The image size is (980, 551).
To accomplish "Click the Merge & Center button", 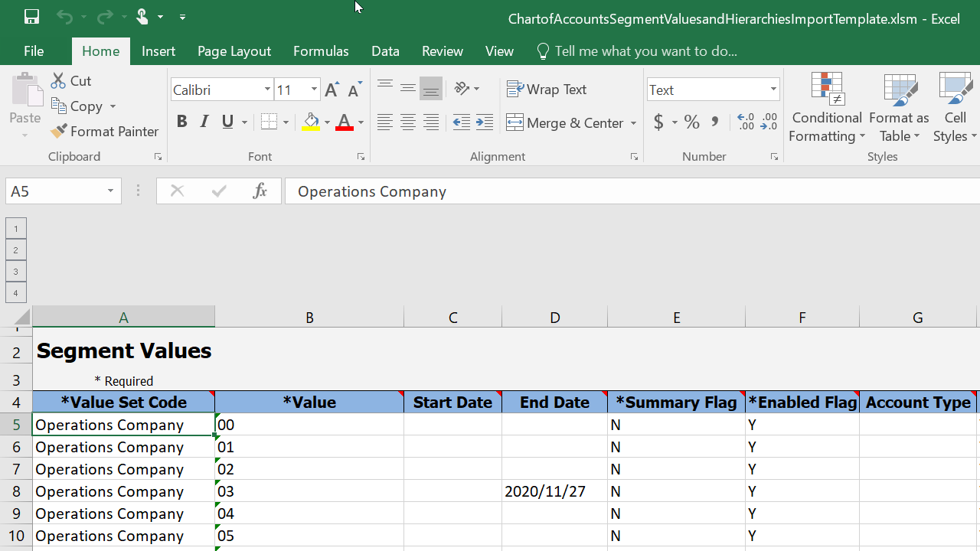I will 565,122.
